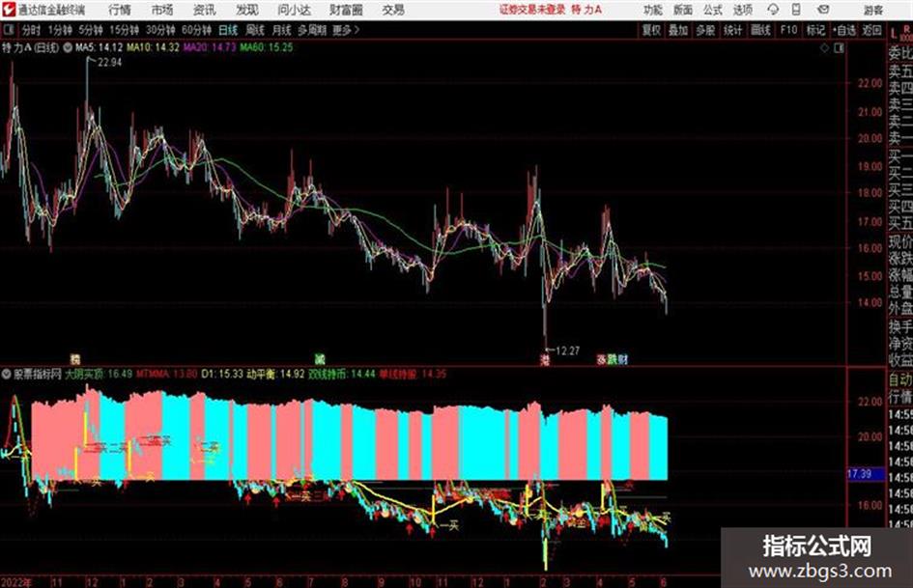Select the 日线 daily period tab

coord(228,30)
